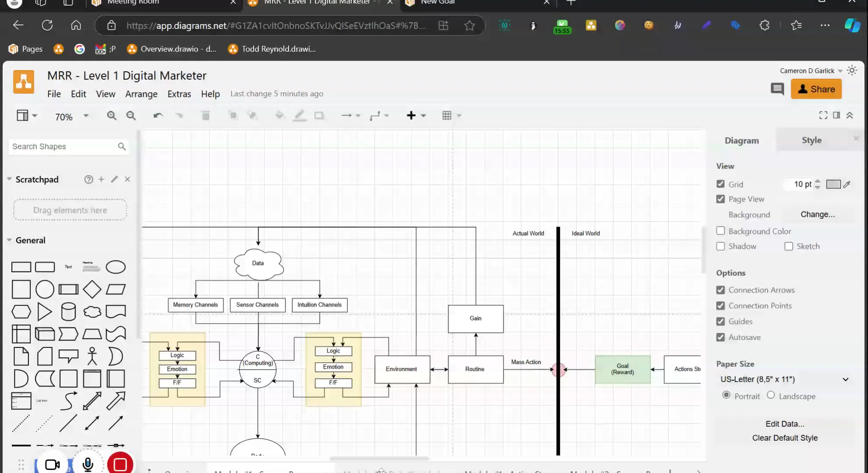Toggle the Page View checkbox

pyautogui.click(x=720, y=199)
